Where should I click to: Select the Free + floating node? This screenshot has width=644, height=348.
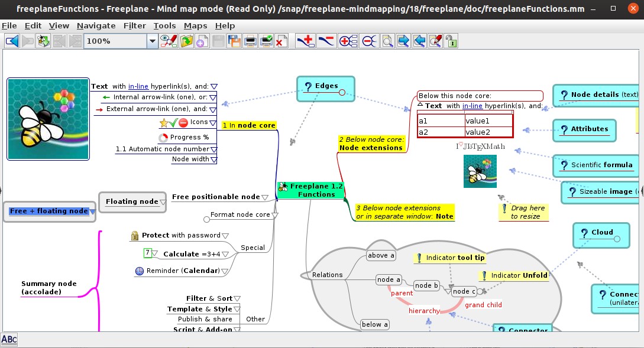49,212
